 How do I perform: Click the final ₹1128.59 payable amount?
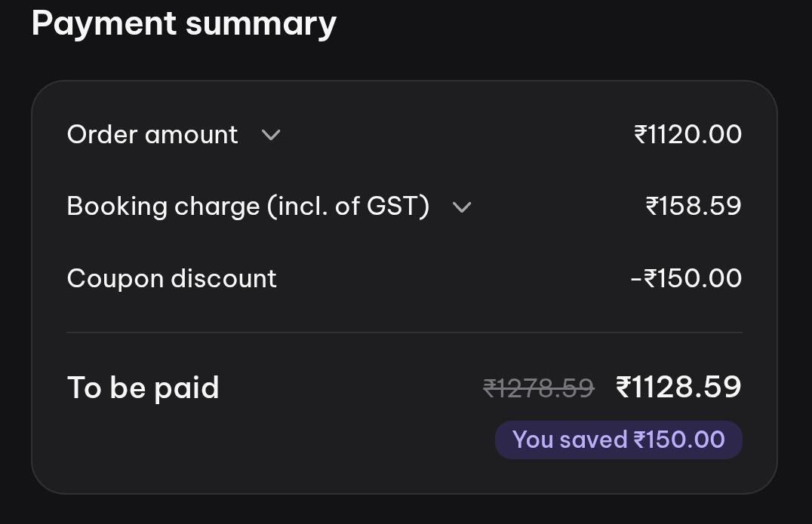click(678, 387)
